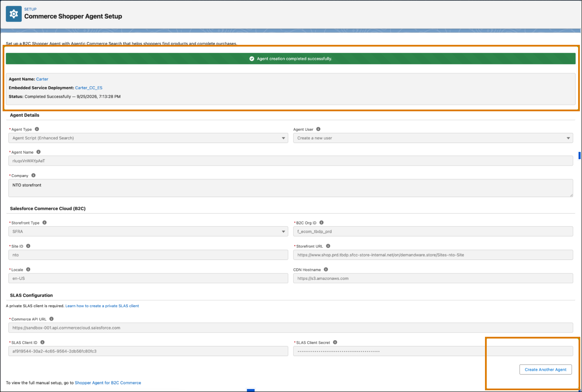Click info icon beside Company label
This screenshot has height=392, width=582.
point(33,175)
